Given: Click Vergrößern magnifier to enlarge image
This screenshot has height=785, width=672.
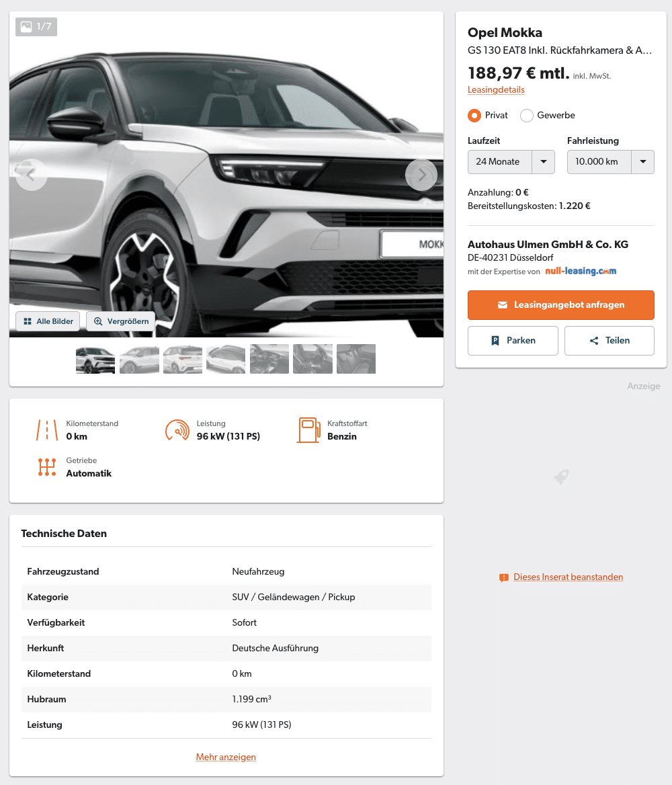Looking at the screenshot, I should click(x=121, y=321).
